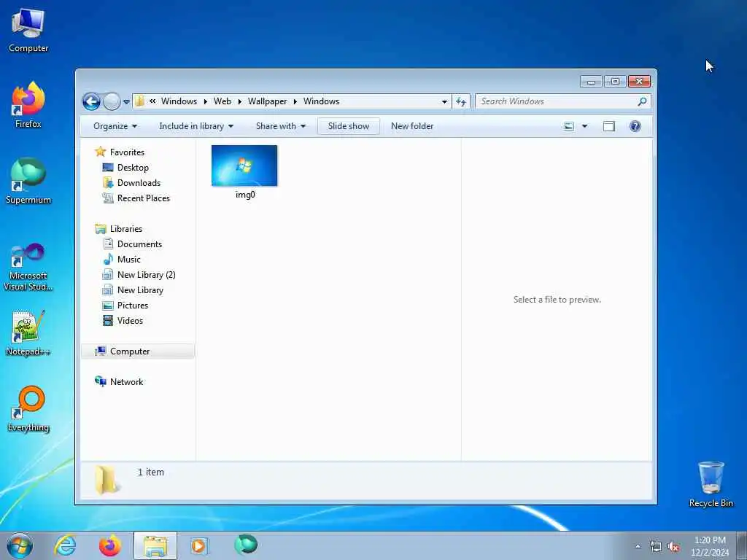Select Network in the navigation pane
Image resolution: width=747 pixels, height=560 pixels.
[126, 382]
